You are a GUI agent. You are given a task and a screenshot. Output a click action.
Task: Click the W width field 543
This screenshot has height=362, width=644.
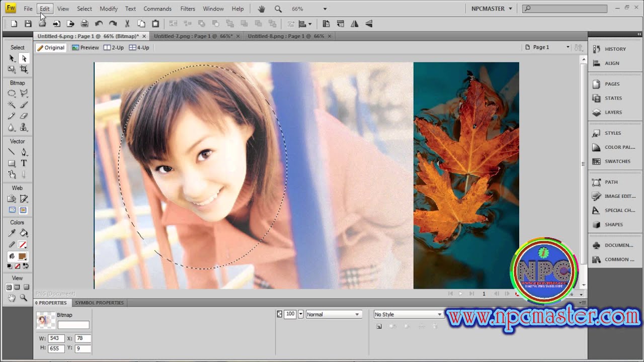[56, 338]
